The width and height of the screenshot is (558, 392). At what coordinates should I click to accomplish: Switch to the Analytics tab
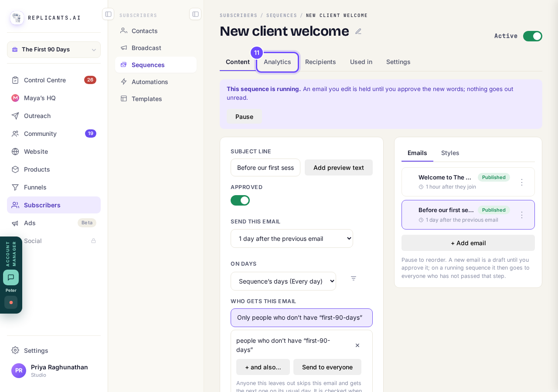click(x=277, y=62)
